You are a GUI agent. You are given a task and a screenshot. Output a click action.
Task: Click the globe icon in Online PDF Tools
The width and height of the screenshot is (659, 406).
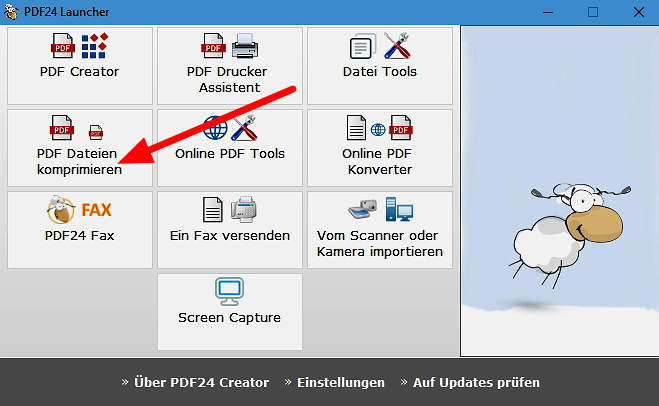[x=215, y=128]
